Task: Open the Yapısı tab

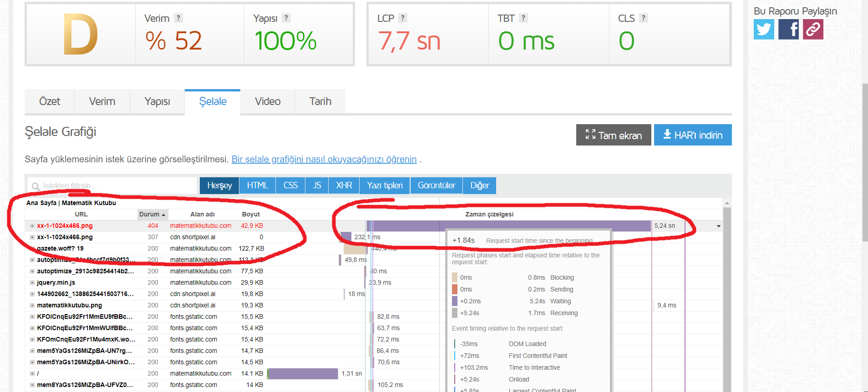Action: tap(157, 101)
